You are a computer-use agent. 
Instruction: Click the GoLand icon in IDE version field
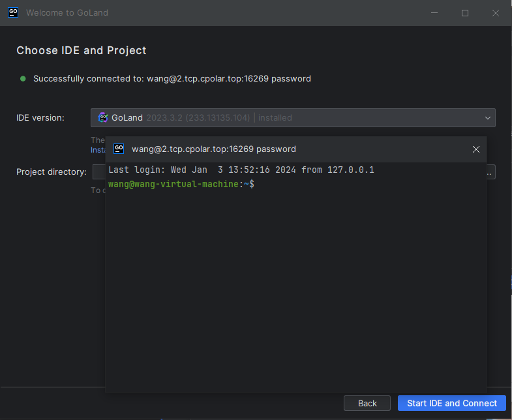pyautogui.click(x=103, y=117)
